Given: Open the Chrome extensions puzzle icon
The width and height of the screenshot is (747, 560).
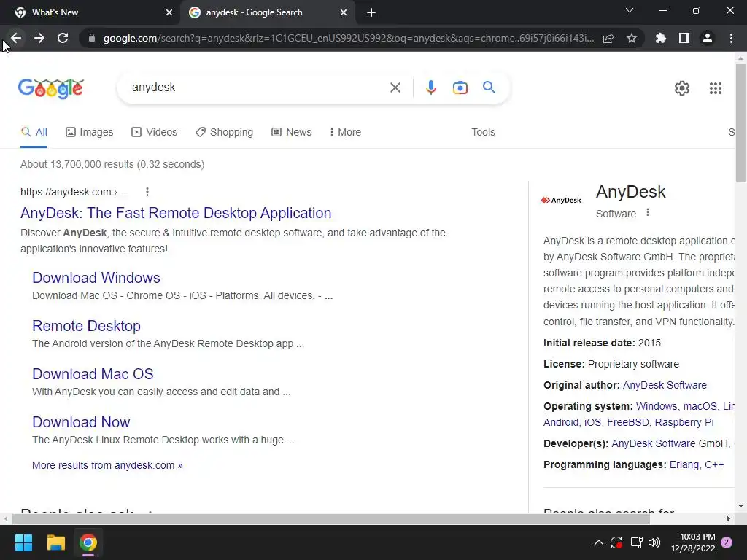Looking at the screenshot, I should (661, 38).
